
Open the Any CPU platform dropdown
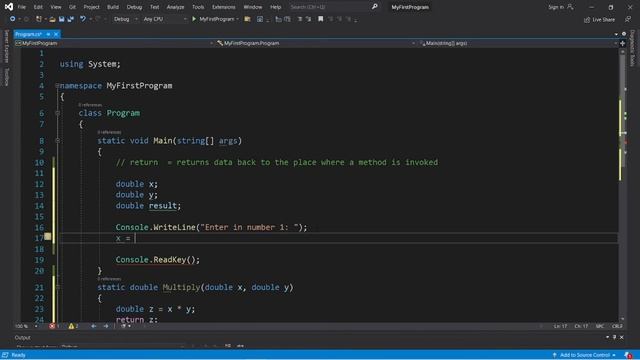click(164, 19)
